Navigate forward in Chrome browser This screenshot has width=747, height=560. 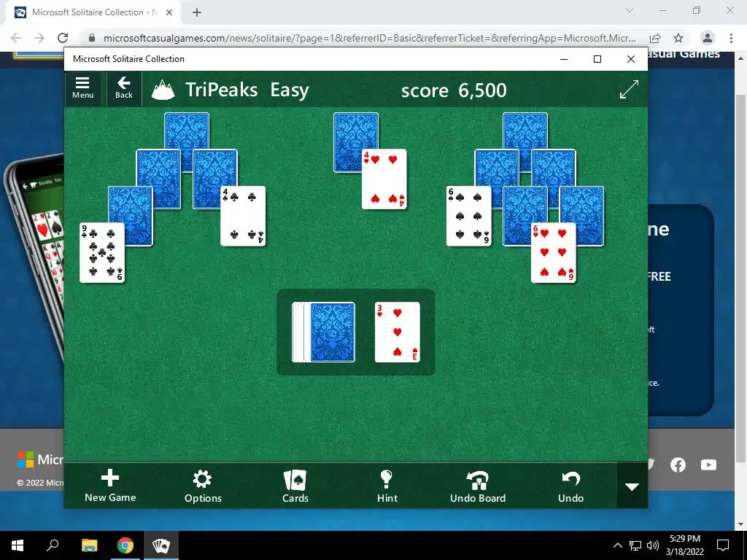39,38
